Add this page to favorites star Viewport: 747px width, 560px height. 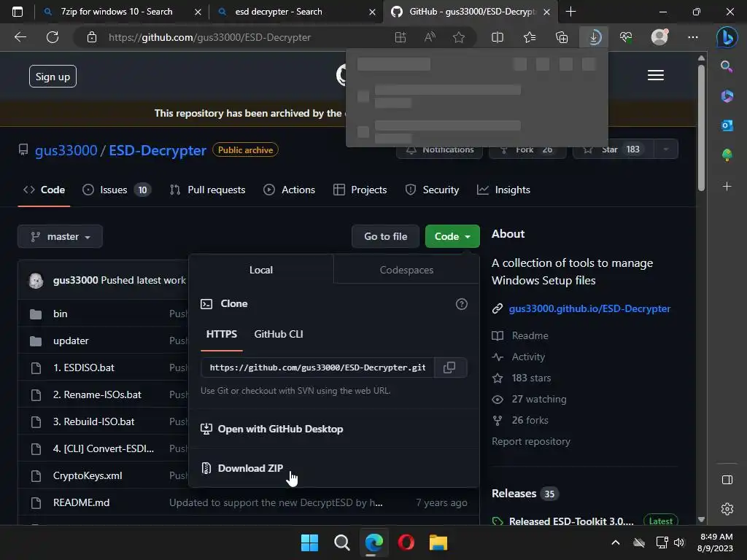tap(459, 37)
